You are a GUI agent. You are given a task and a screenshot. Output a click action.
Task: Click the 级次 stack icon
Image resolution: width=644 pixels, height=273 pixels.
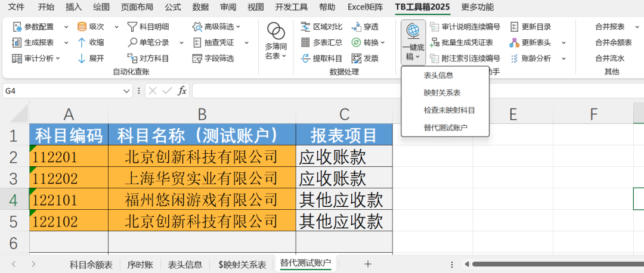82,27
